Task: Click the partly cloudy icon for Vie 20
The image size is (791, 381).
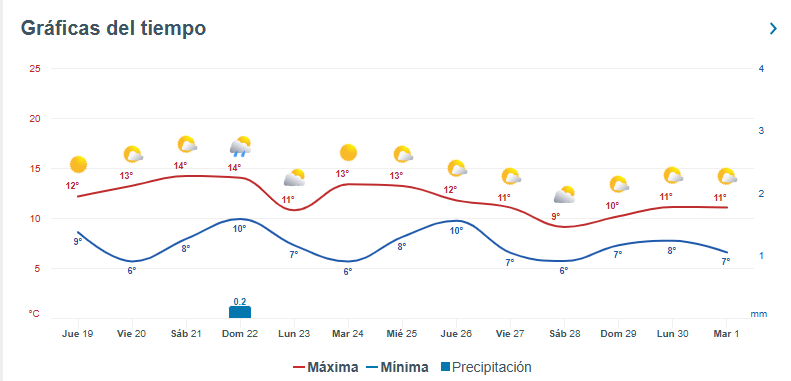Action: 133,154
